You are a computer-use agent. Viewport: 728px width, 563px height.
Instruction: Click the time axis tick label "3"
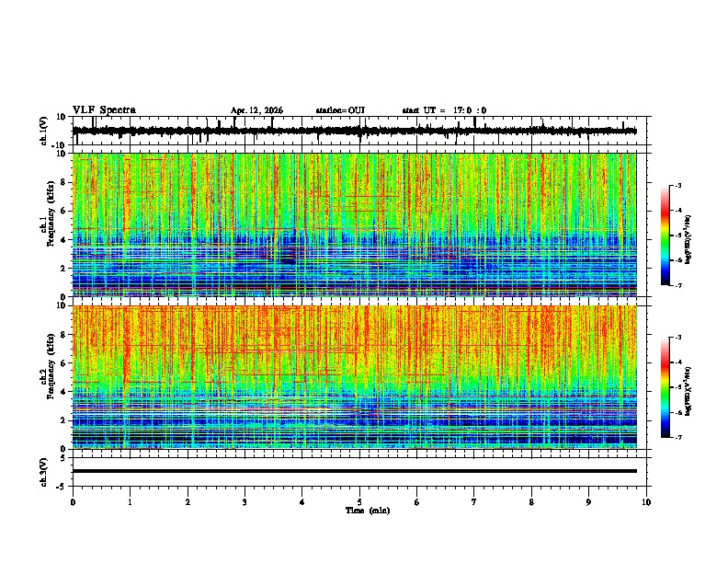(x=245, y=502)
